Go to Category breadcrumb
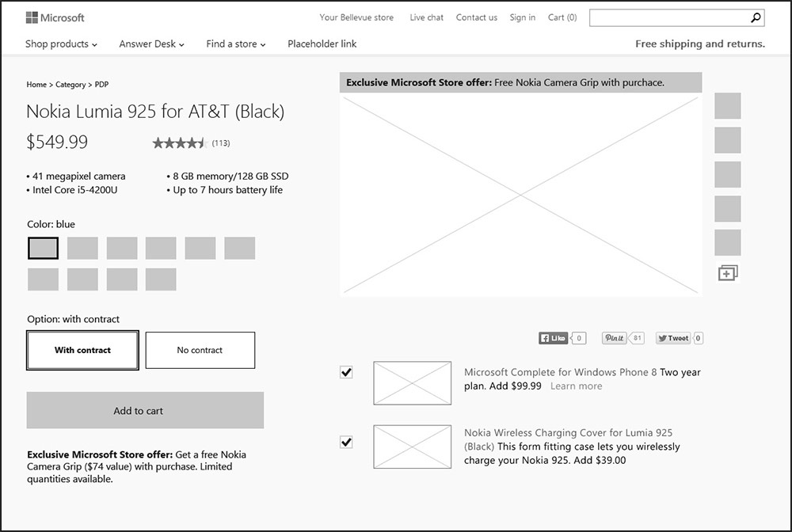The image size is (792, 532). click(x=70, y=84)
